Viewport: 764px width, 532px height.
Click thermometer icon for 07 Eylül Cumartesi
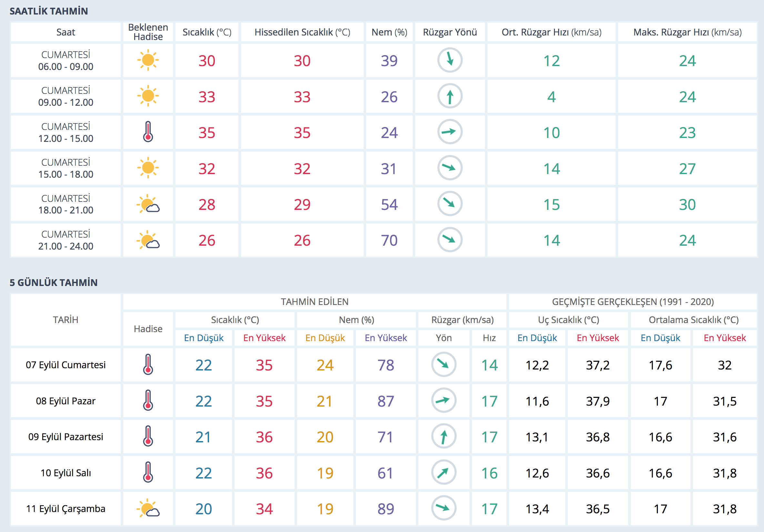click(148, 364)
